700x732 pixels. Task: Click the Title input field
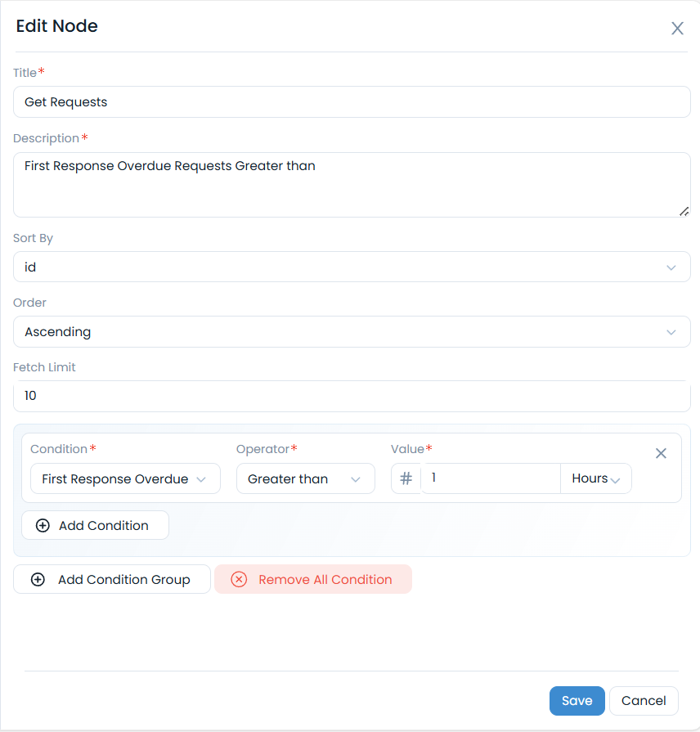pos(352,102)
